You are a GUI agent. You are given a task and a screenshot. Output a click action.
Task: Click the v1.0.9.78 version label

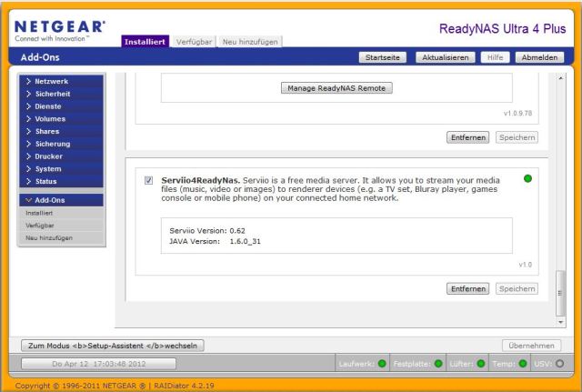point(517,113)
